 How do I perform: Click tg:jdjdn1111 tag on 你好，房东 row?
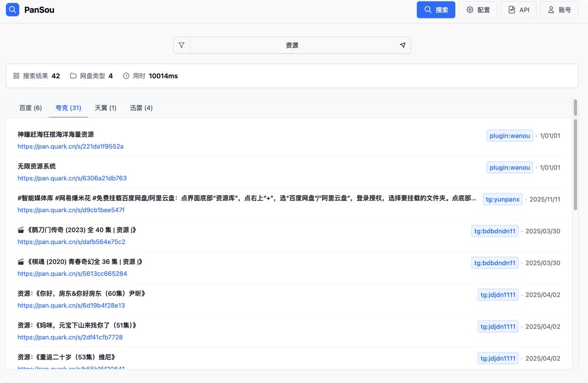(498, 295)
